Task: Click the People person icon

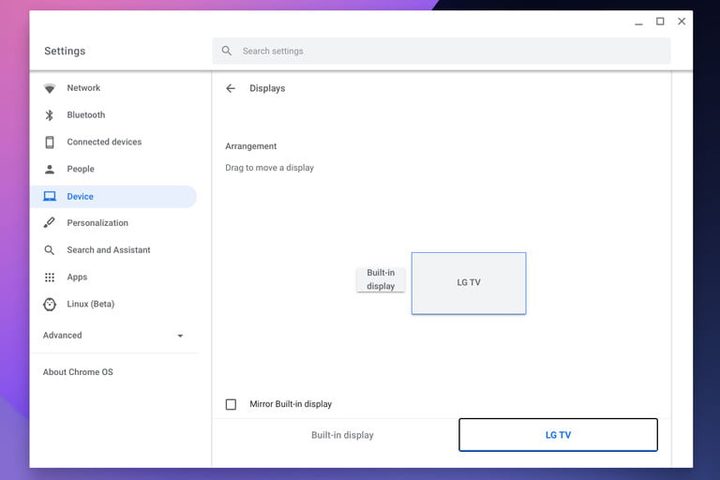Action: (x=50, y=169)
